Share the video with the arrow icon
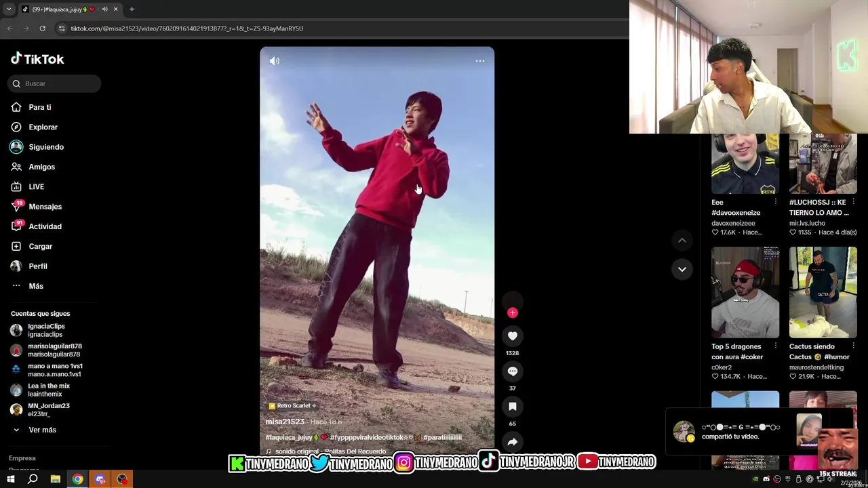The width and height of the screenshot is (868, 488). pos(513,442)
